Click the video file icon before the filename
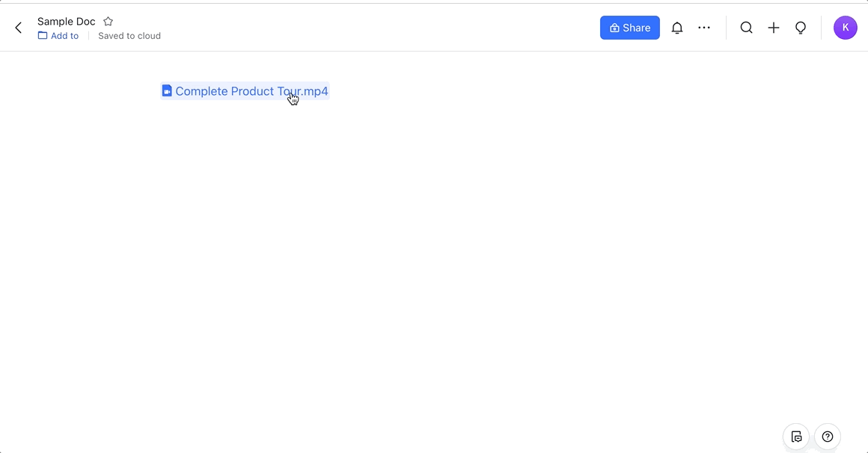Screen dimensions: 868x453 (x=167, y=91)
